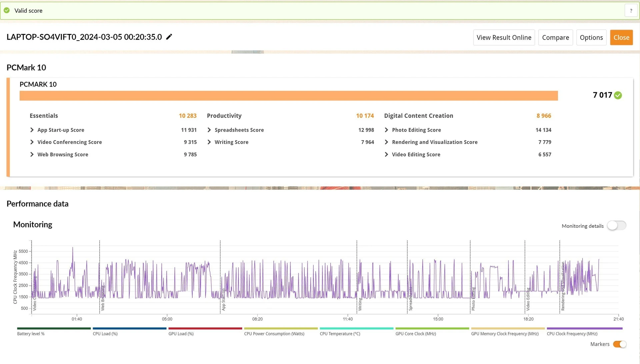
Task: Click the Rendering value 7 779
Action: click(x=545, y=142)
